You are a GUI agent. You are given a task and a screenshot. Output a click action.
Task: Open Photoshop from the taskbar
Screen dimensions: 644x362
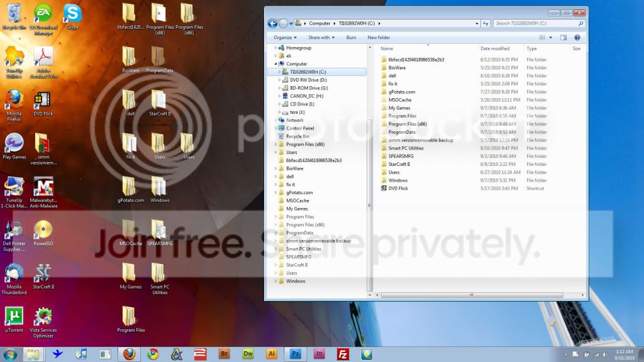click(x=296, y=354)
